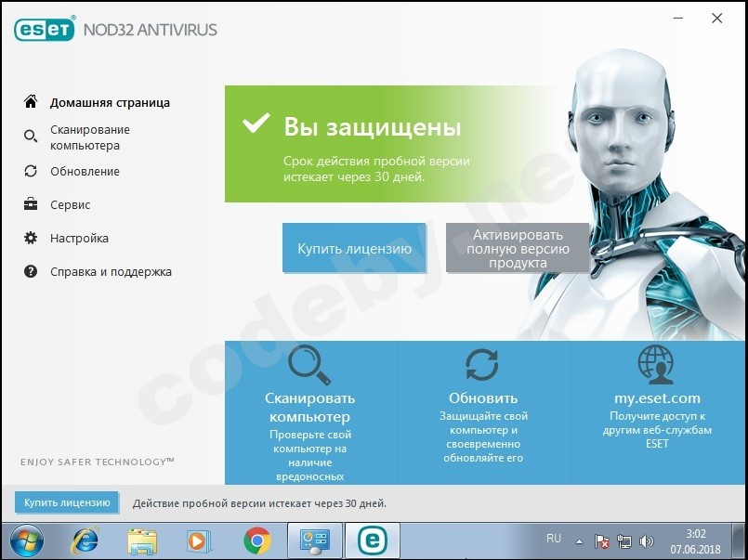Open the Настройка sidebar section
This screenshot has width=748, height=560.
pos(79,238)
